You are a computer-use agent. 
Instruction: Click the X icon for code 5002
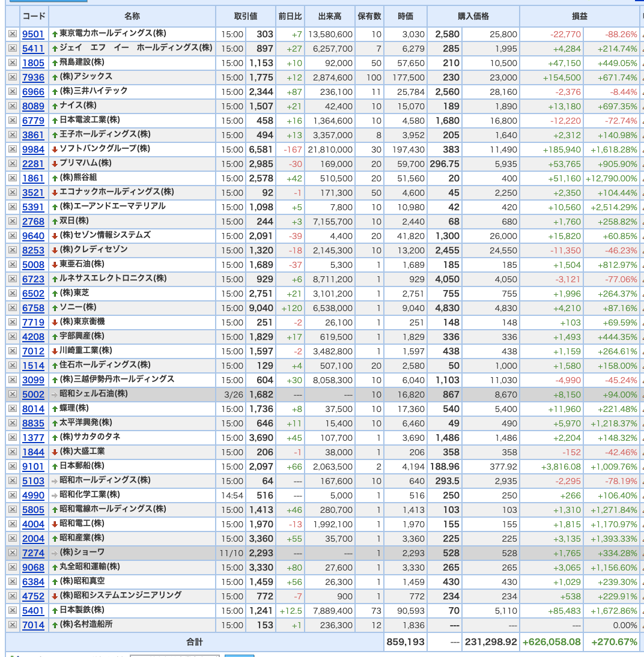[x=13, y=395]
